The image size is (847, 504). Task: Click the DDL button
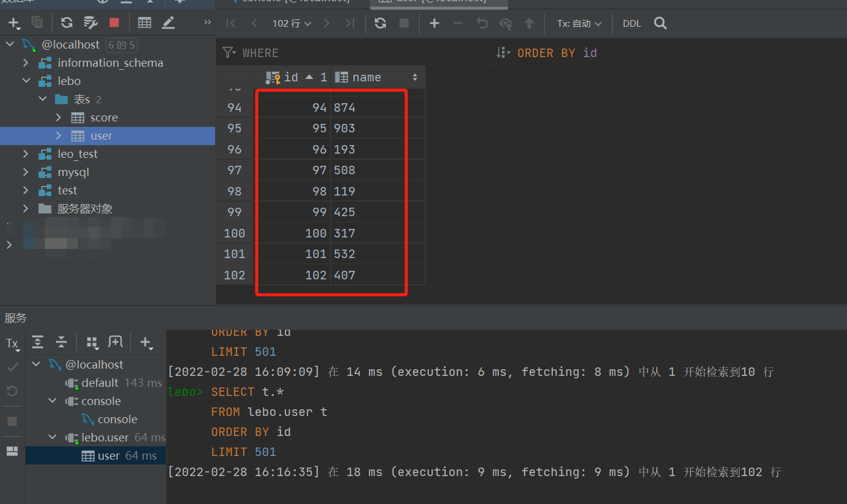pos(632,24)
